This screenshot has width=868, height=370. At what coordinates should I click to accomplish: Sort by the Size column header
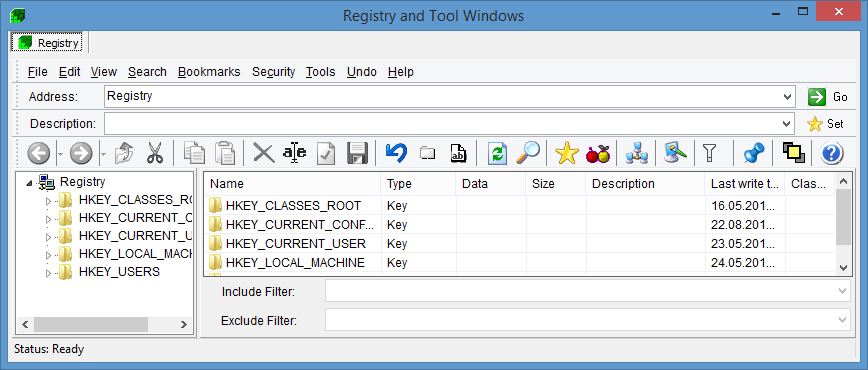click(555, 184)
